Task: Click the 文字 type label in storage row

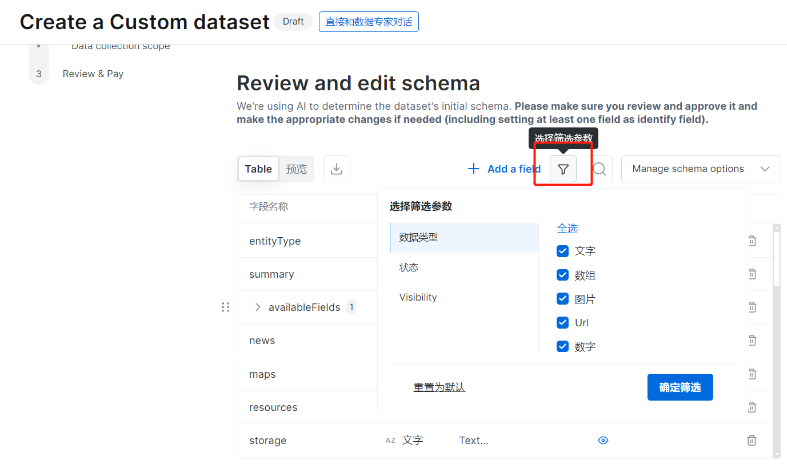Action: [413, 440]
